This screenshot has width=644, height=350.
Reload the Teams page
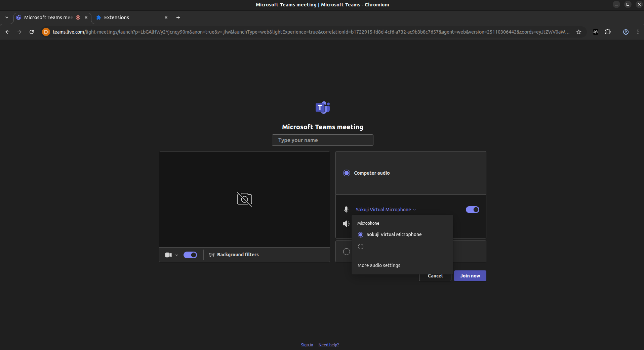coord(32,32)
